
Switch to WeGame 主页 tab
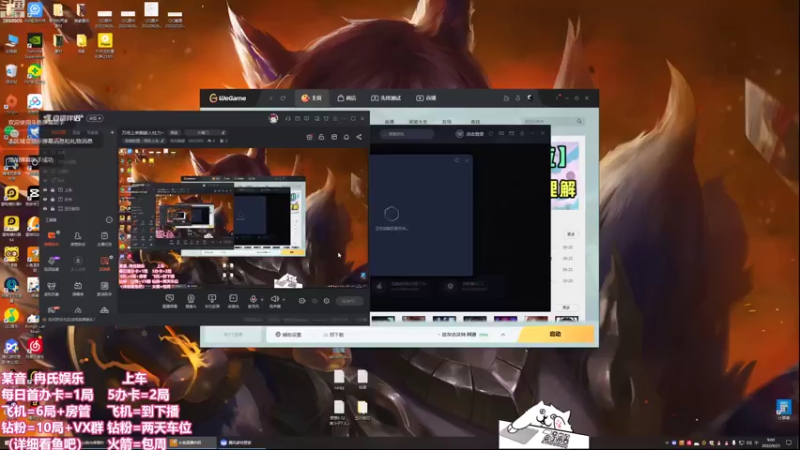[x=311, y=98]
